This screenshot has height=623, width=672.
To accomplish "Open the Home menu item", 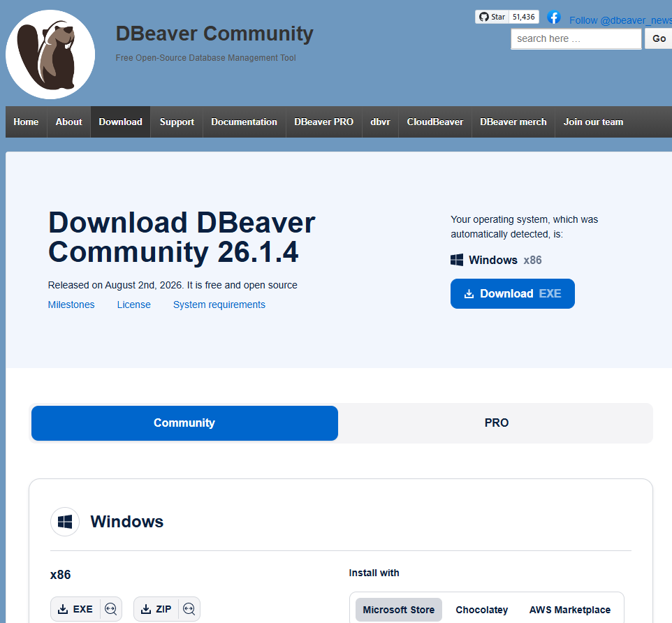I will [x=26, y=122].
